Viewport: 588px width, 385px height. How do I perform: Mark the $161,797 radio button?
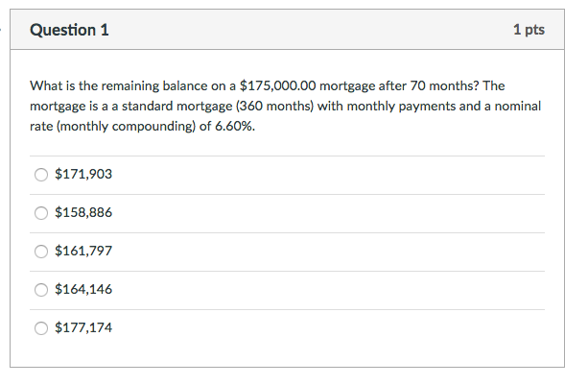41,251
